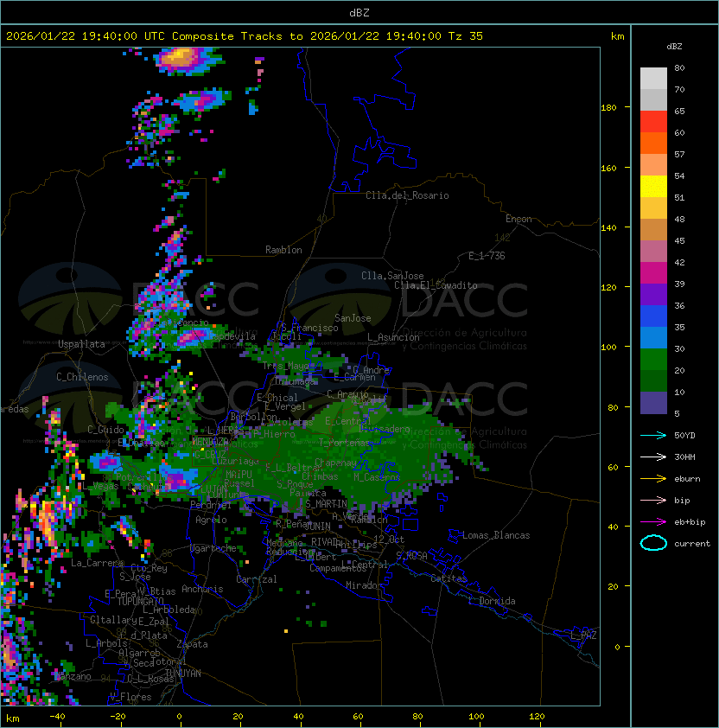This screenshot has width=719, height=728.
Task: Click the white 30HM arrow icon
Action: 653,457
